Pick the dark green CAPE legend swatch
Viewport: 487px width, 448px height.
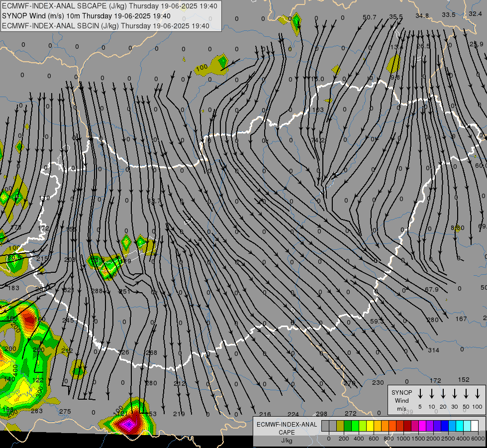click(x=348, y=426)
